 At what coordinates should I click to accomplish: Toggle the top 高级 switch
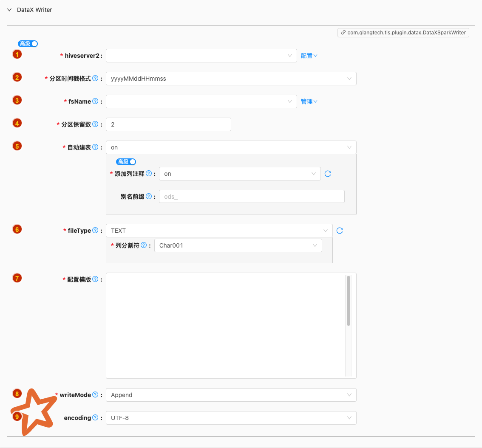pyautogui.click(x=28, y=44)
